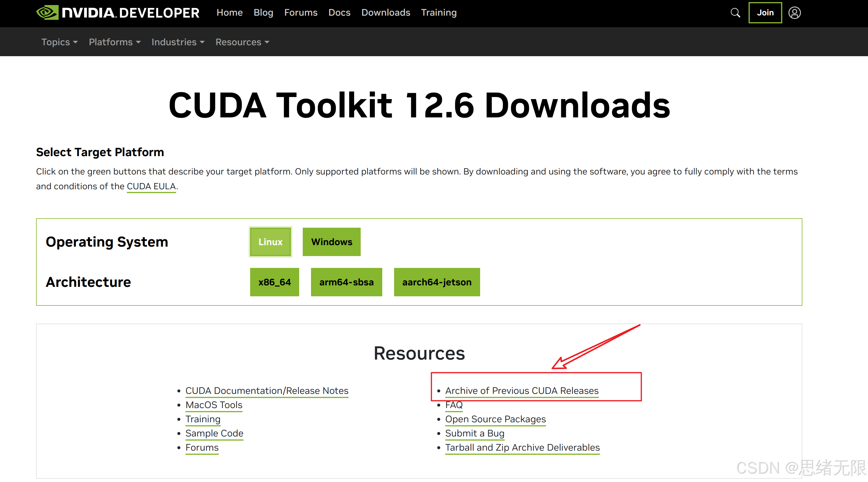This screenshot has width=868, height=482.
Task: Open the CUDA EULA link
Action: [151, 186]
